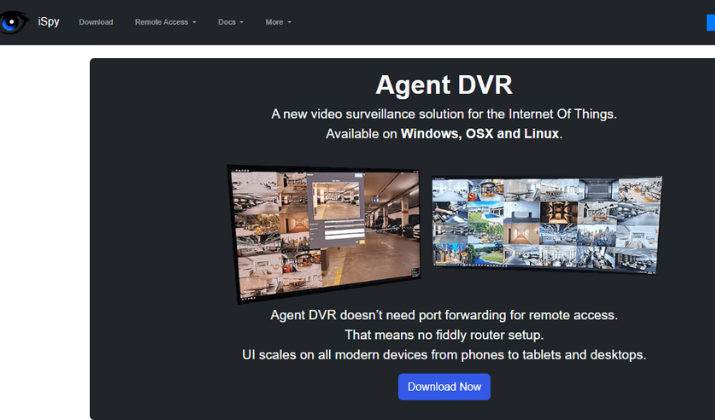This screenshot has height=420, width=715.
Task: Click the partially visible blue navbar button
Action: click(x=711, y=22)
